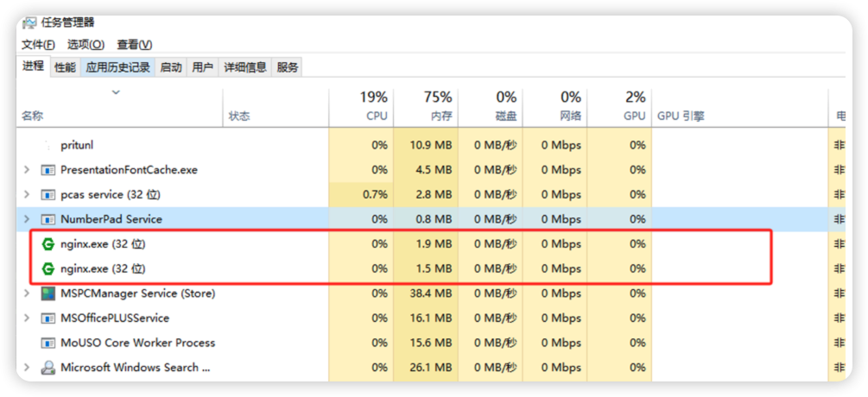Switch to the 应用历史记录 tab
Screen dimensions: 868x397
pyautogui.click(x=118, y=67)
